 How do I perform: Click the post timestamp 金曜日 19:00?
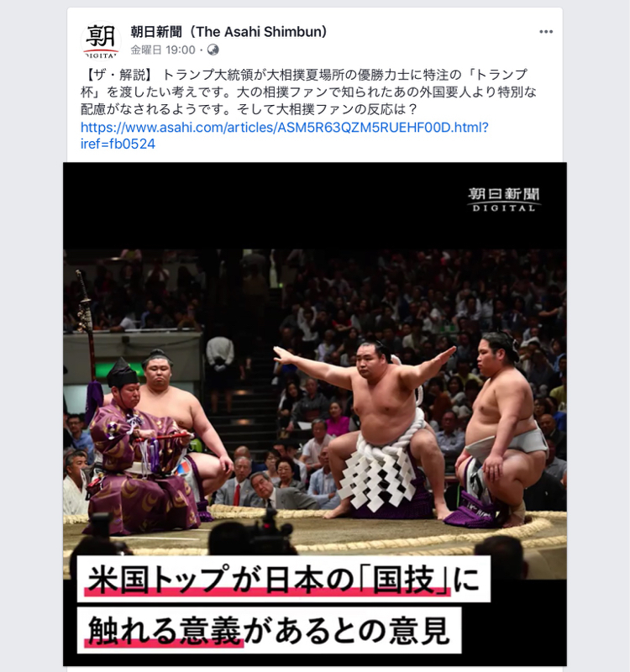[x=163, y=50]
